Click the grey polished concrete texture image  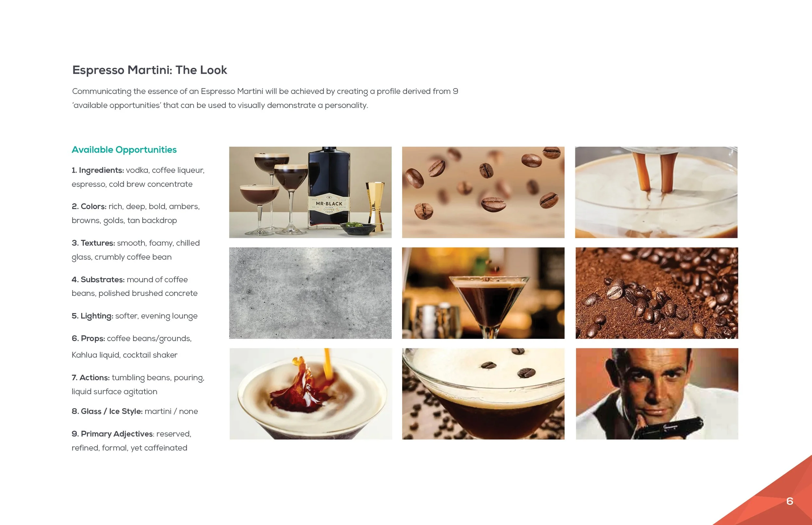click(310, 293)
